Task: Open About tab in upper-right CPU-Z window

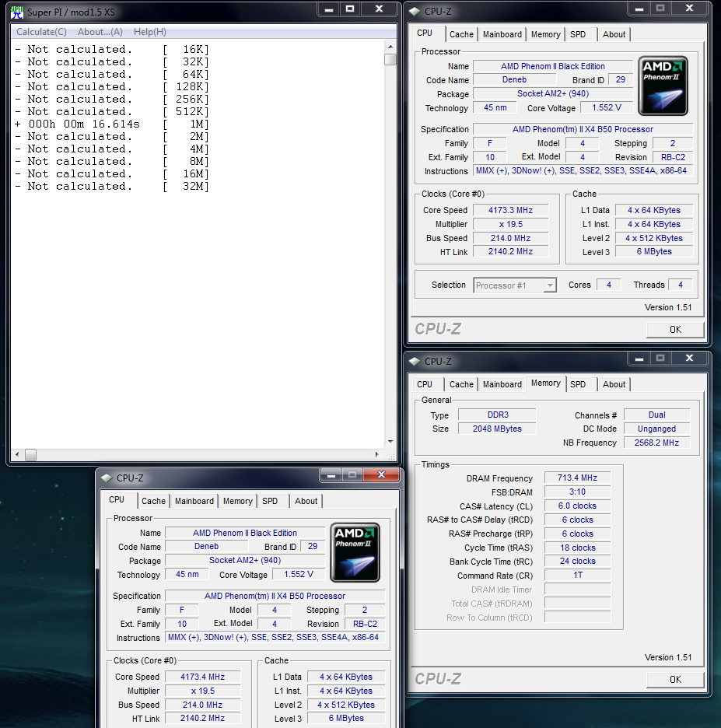Action: pyautogui.click(x=614, y=34)
